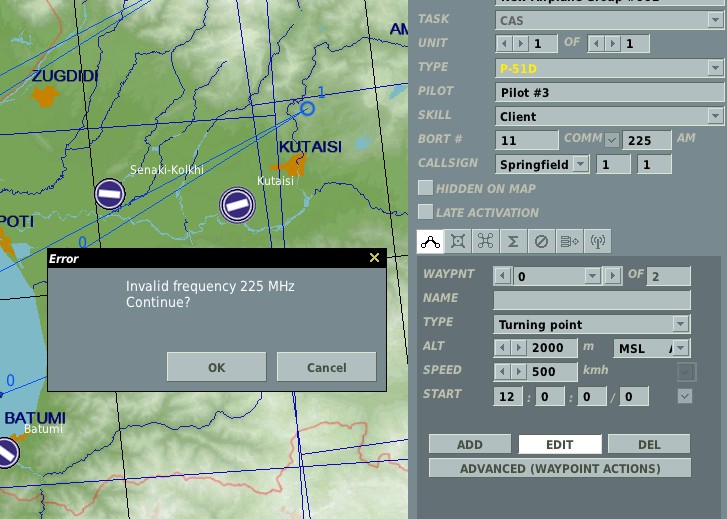Open the Route waypoints tab icon
This screenshot has width=727, height=519.
click(x=430, y=242)
